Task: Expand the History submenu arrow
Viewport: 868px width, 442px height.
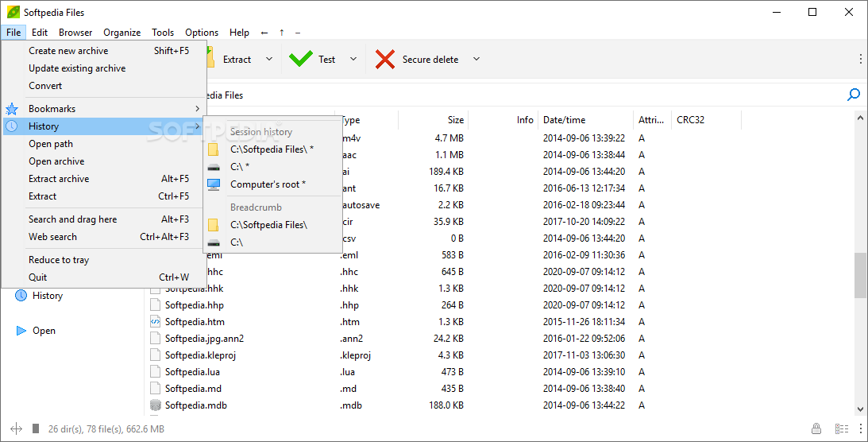Action: pos(197,126)
